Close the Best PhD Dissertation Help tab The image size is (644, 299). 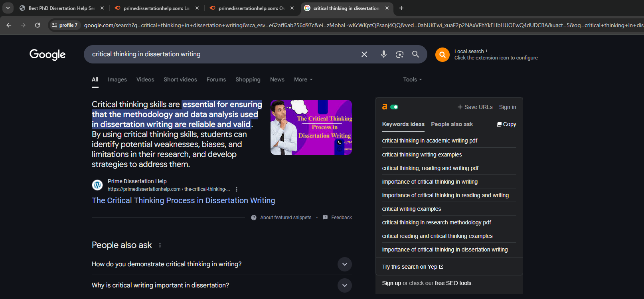coord(102,8)
